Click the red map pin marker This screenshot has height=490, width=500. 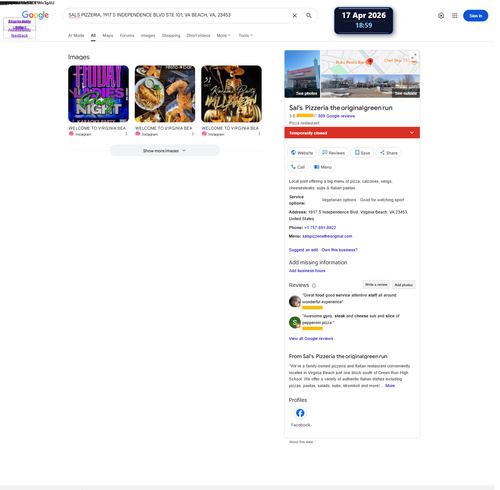pos(369,62)
